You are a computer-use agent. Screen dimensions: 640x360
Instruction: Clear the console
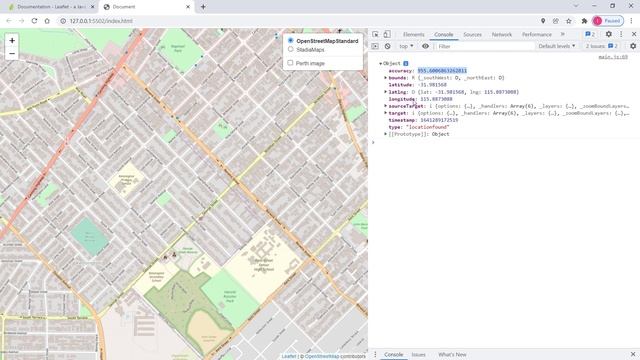(387, 47)
